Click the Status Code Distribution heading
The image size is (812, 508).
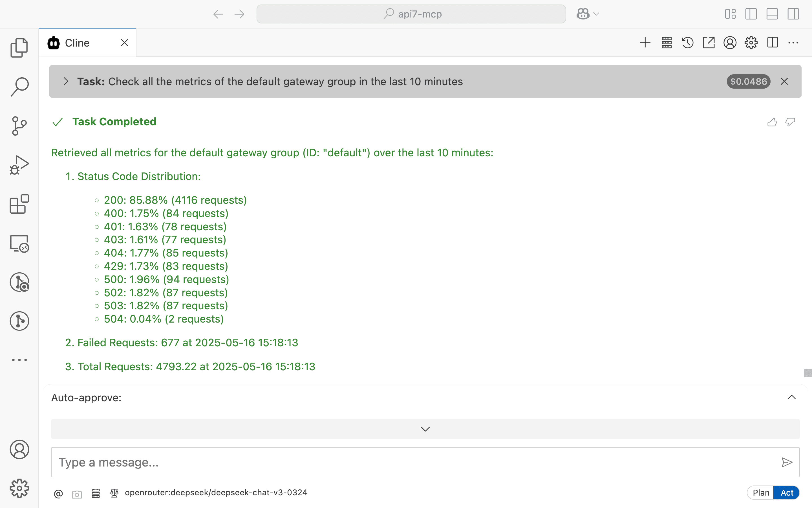(x=139, y=176)
